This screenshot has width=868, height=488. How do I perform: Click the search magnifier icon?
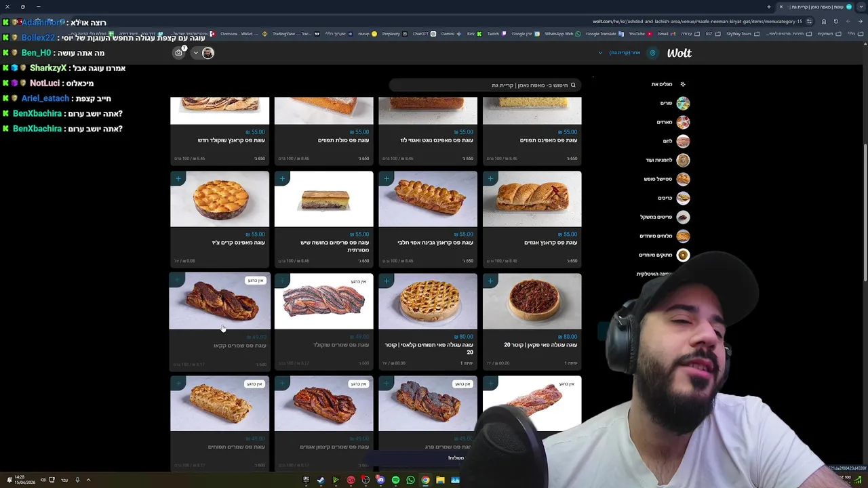tap(573, 85)
